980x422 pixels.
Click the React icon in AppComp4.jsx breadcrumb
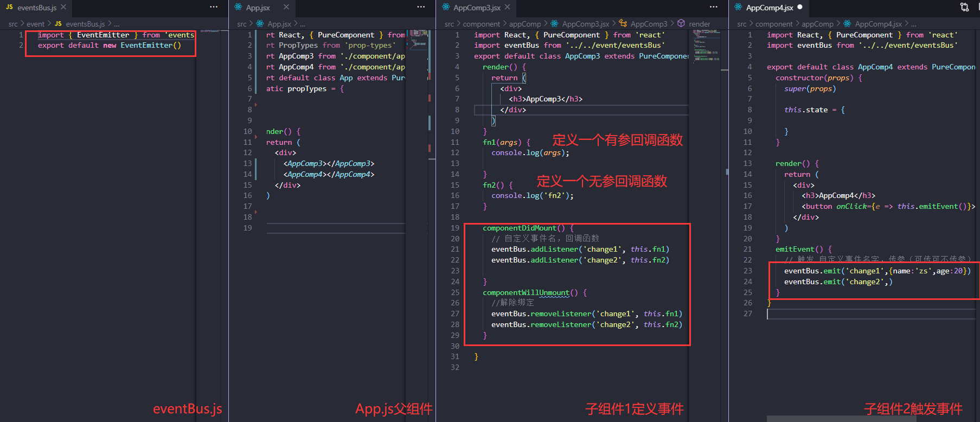coord(847,24)
